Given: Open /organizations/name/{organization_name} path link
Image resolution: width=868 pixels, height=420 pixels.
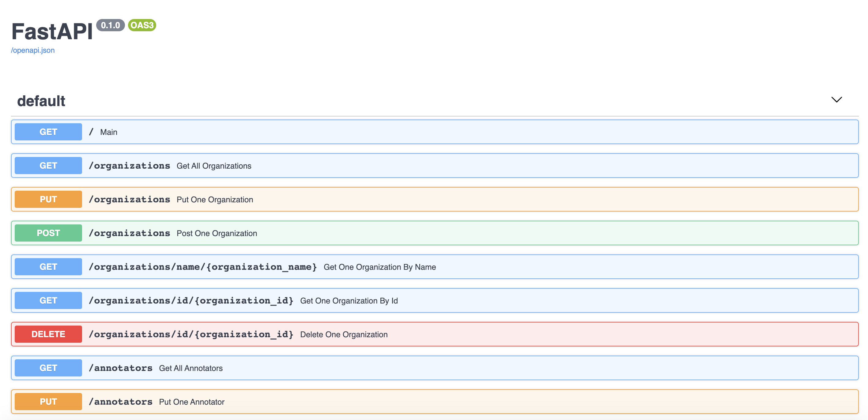Looking at the screenshot, I should pos(203,267).
